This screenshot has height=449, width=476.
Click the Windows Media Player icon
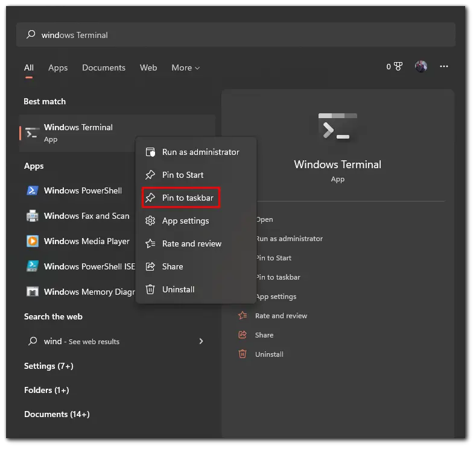point(32,241)
